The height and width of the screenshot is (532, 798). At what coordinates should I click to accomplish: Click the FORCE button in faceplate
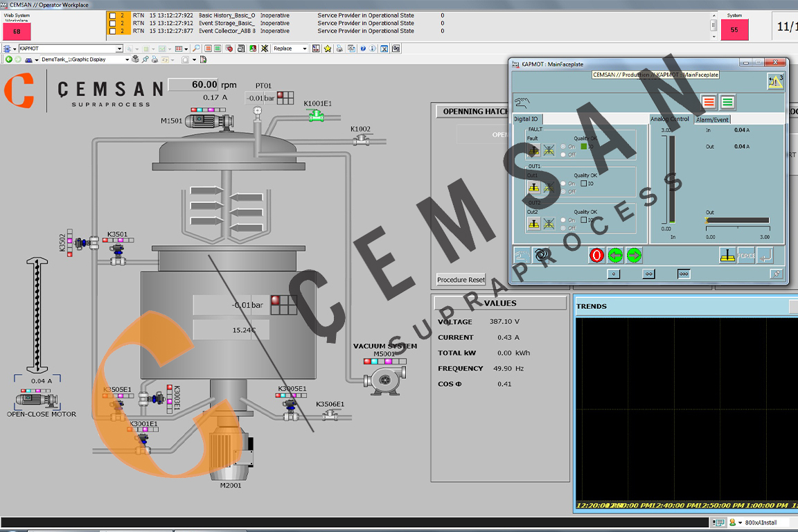click(x=747, y=255)
